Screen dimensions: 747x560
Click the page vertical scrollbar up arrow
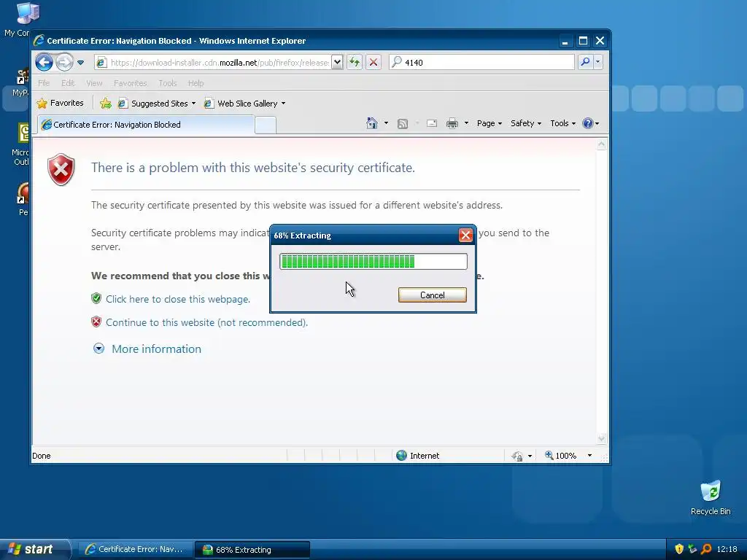(x=601, y=144)
